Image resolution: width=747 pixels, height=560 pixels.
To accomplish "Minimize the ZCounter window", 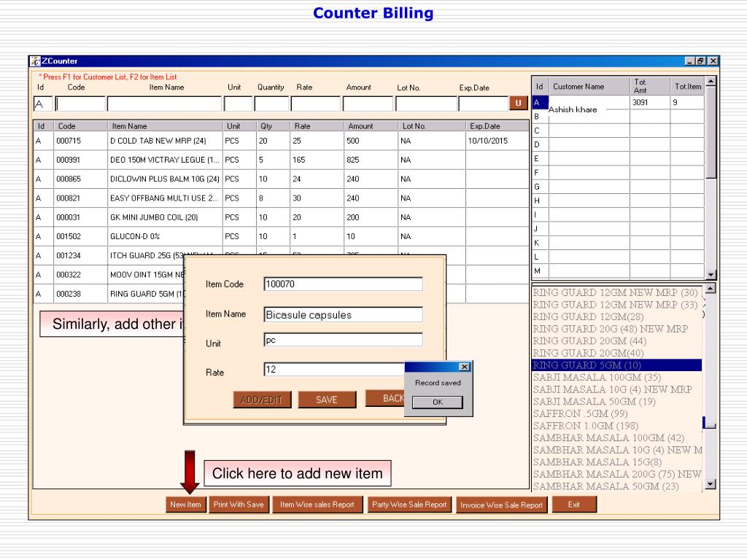I will click(x=690, y=61).
